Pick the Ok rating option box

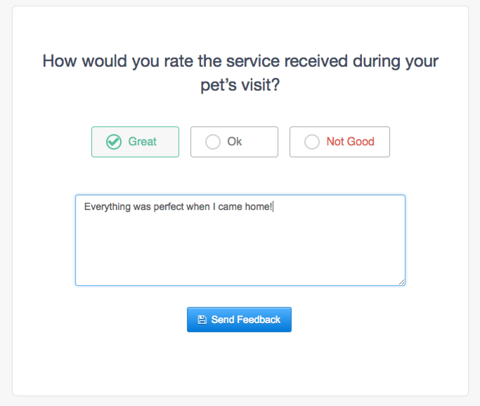(234, 142)
